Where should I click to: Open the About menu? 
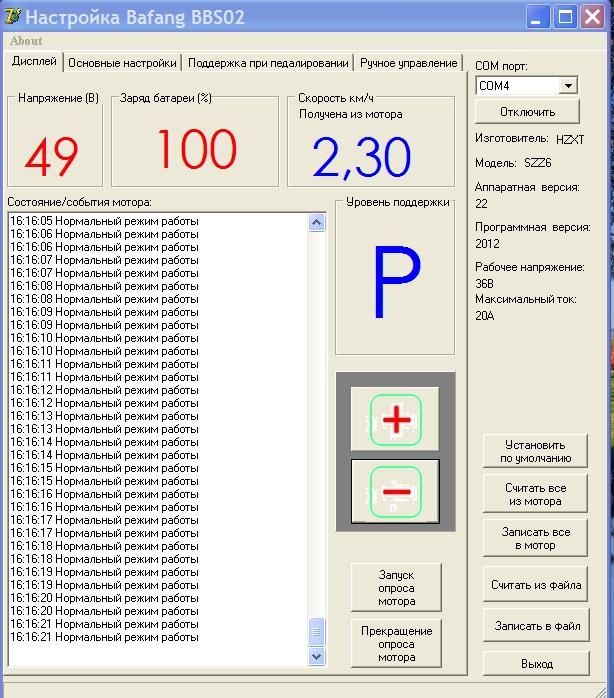click(x=26, y=41)
